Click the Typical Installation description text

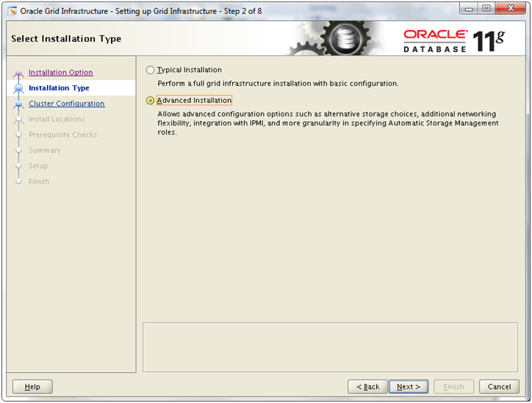click(x=278, y=84)
